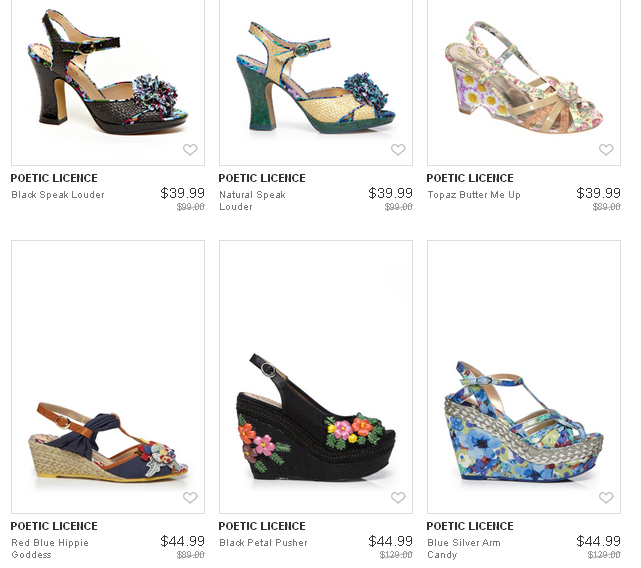Click heart icon on Natural Speak Louder
This screenshot has height=568, width=641.
pos(398,150)
